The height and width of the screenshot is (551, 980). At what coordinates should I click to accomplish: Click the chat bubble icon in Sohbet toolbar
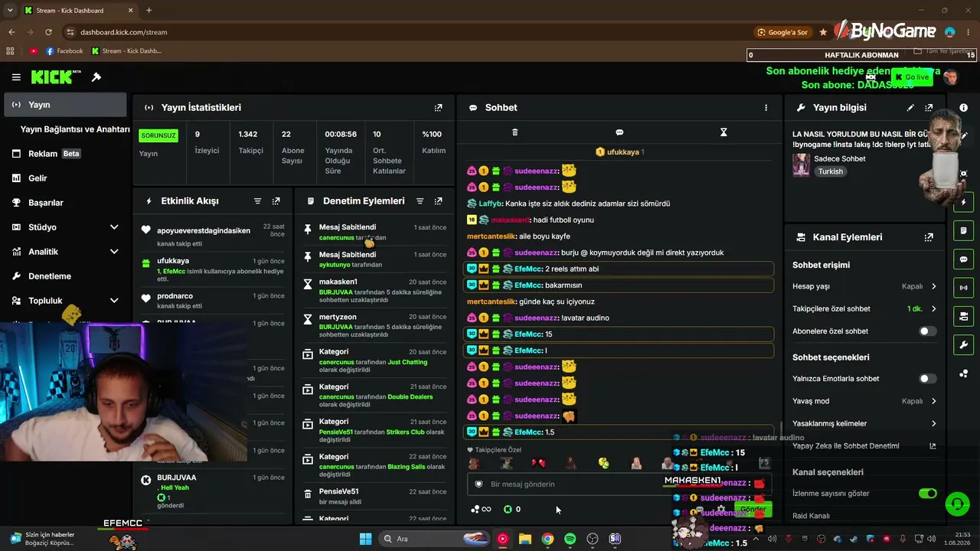click(619, 132)
